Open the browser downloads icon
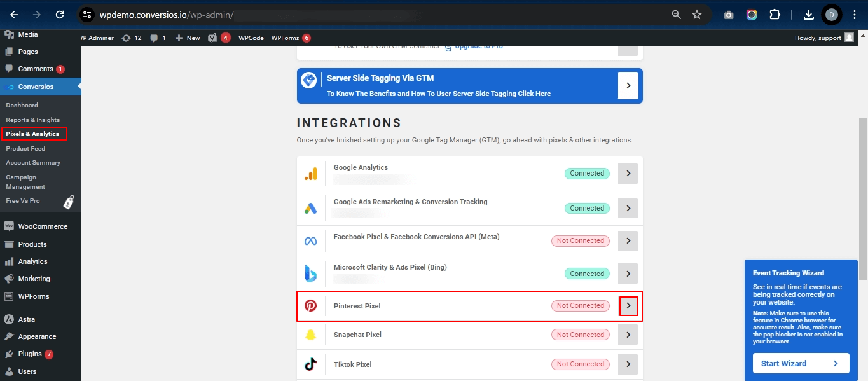 click(809, 14)
